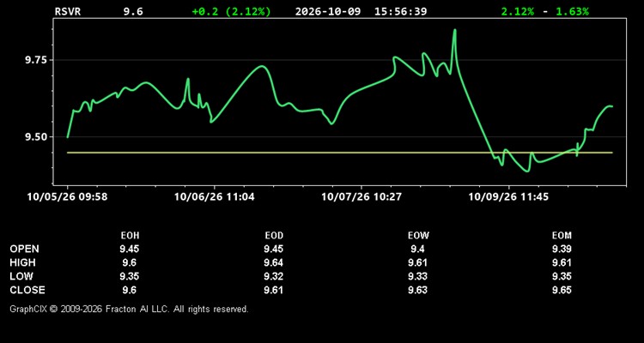Click the +0.2 (2.12%) change value
Image resolution: width=644 pixels, height=343 pixels.
coord(232,11)
